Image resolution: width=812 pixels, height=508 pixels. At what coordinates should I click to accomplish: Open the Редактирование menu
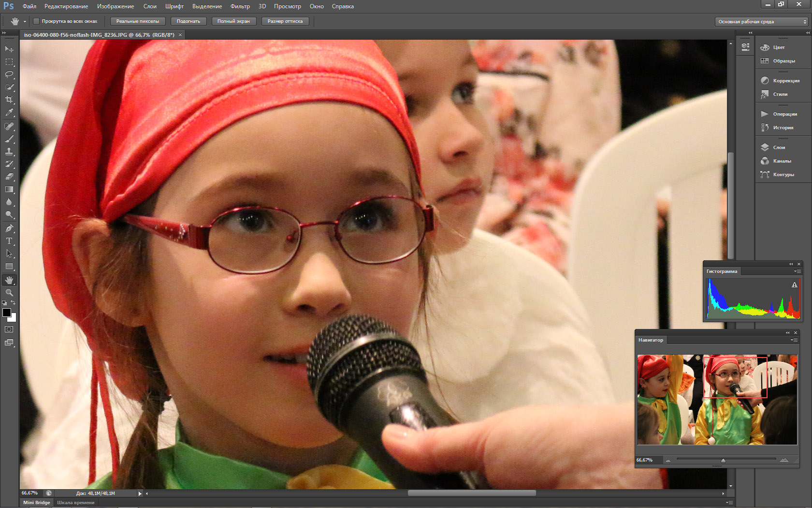tap(66, 6)
